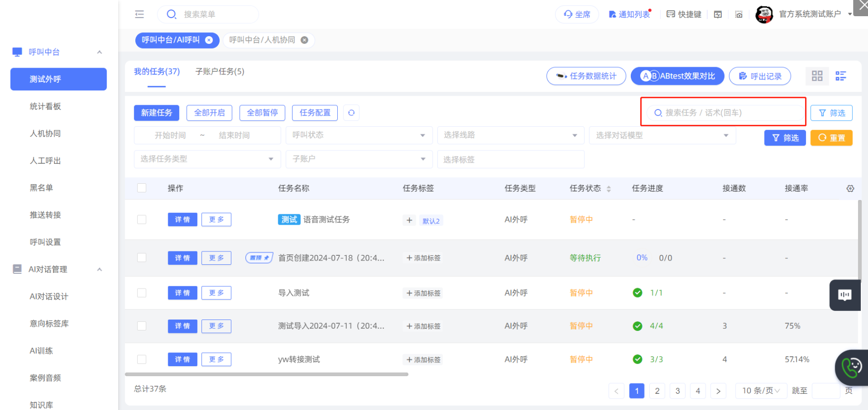This screenshot has width=868, height=410.
Task: Click the 新建任务 button
Action: 156,113
